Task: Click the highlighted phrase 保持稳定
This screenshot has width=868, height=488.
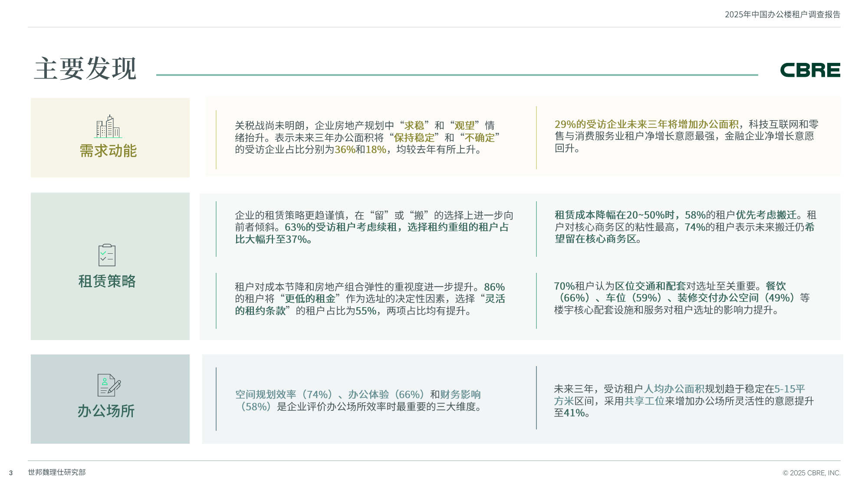Action: tap(414, 138)
